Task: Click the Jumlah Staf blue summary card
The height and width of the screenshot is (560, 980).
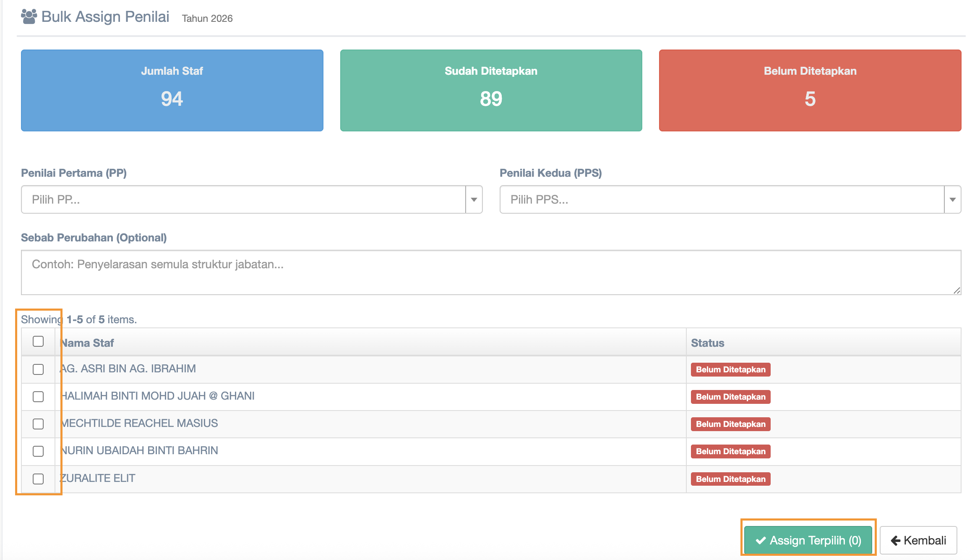Action: point(172,90)
